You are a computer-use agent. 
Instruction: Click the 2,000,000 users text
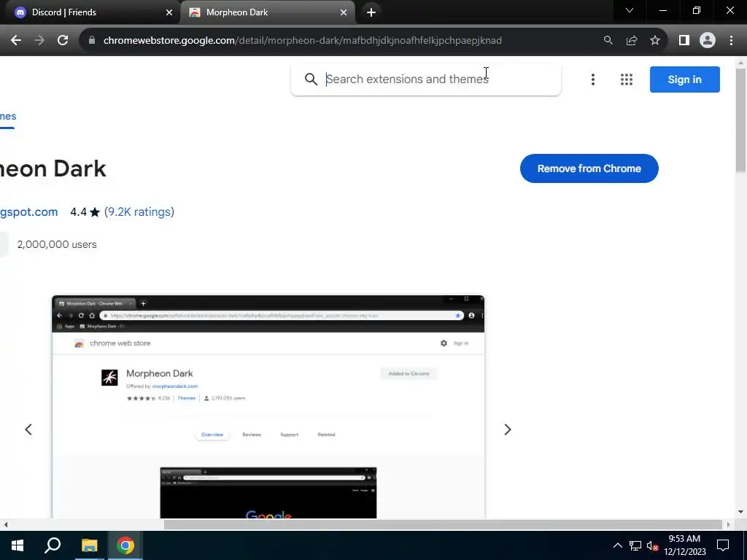pyautogui.click(x=57, y=244)
